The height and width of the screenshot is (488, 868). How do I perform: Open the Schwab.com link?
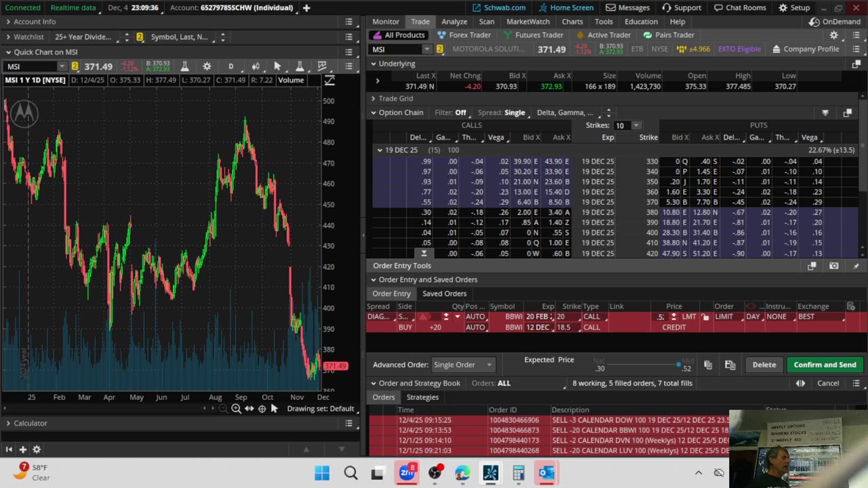coord(498,7)
